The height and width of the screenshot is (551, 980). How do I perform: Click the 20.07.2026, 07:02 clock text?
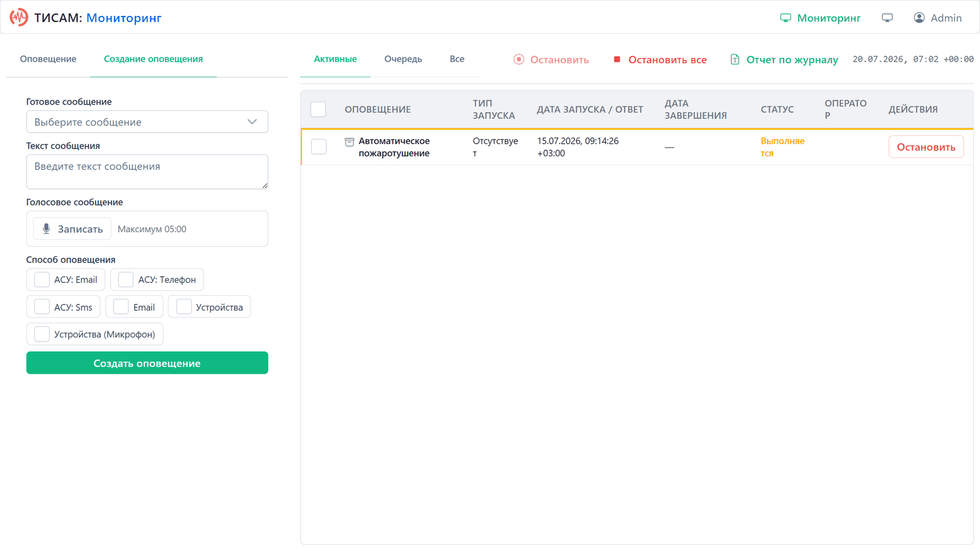coord(913,59)
